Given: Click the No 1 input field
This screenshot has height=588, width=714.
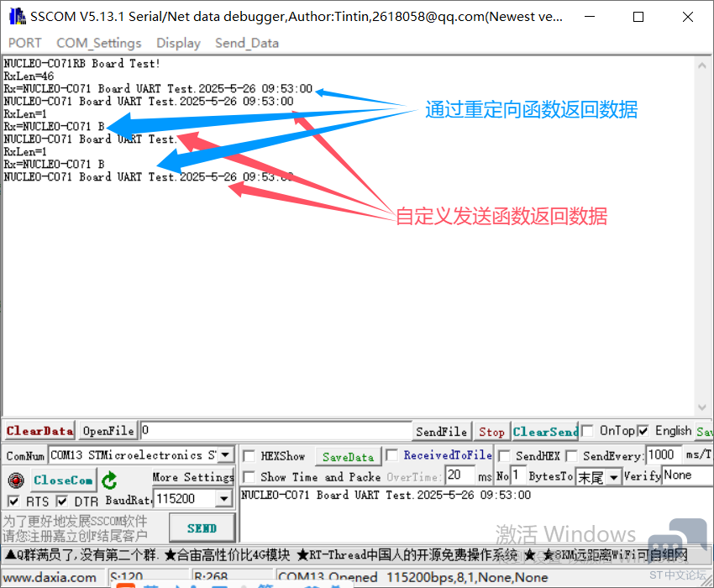Looking at the screenshot, I should coord(518,475).
